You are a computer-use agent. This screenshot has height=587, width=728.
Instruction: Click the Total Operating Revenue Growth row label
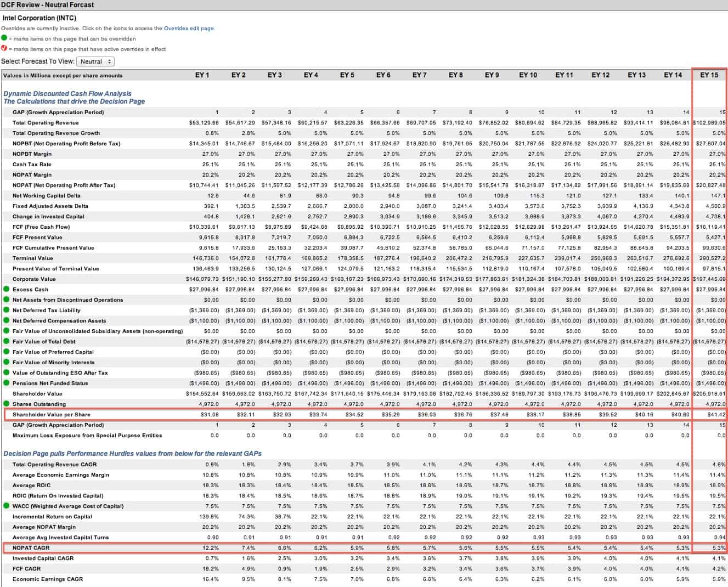click(x=56, y=133)
